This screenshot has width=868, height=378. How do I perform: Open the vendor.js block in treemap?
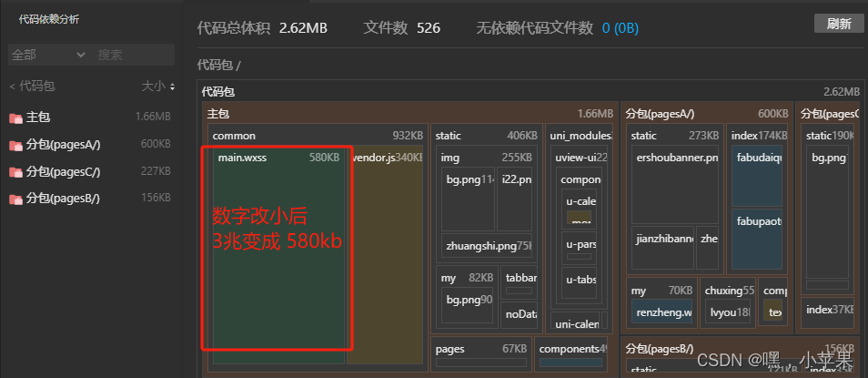click(x=385, y=255)
